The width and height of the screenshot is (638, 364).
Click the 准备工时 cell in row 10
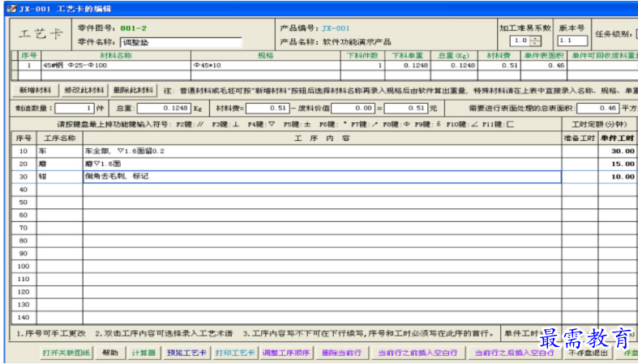(x=580, y=151)
